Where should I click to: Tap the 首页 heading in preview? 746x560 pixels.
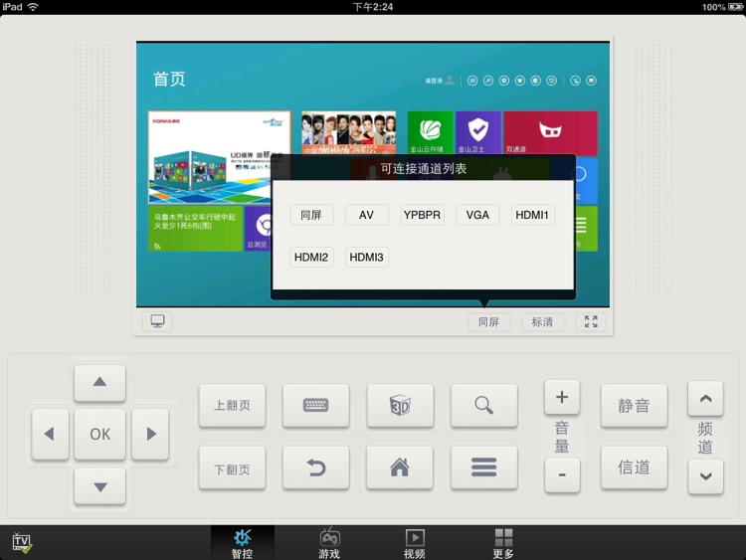(169, 79)
